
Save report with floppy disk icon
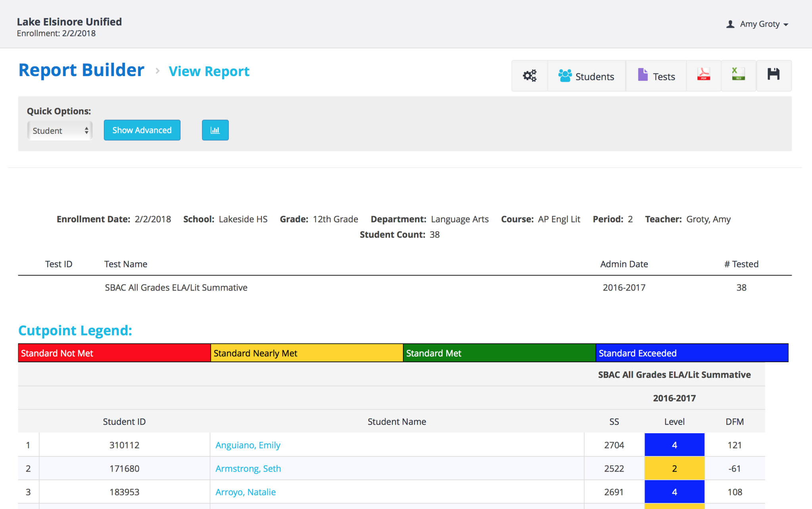(773, 75)
